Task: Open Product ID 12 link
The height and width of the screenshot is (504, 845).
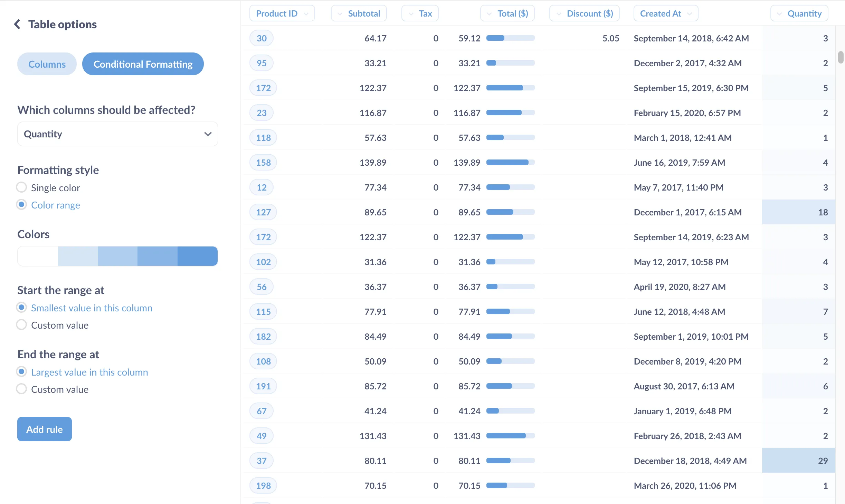Action: (262, 187)
